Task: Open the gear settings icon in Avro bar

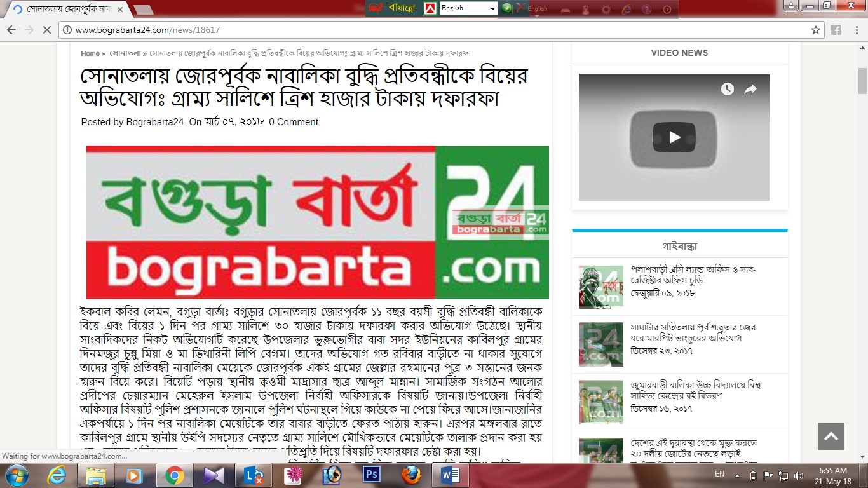Action: (x=606, y=9)
